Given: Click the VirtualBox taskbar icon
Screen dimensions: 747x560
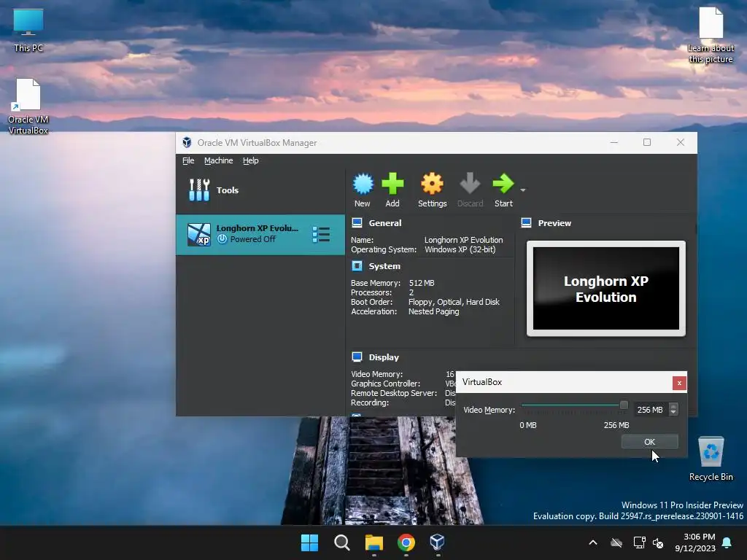Looking at the screenshot, I should [x=438, y=542].
